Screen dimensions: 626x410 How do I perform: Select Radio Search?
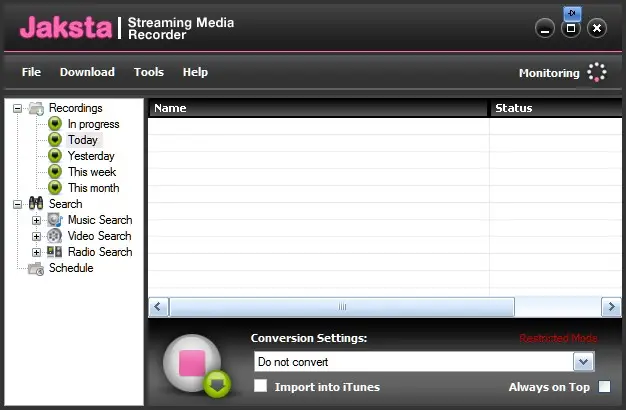pos(100,252)
